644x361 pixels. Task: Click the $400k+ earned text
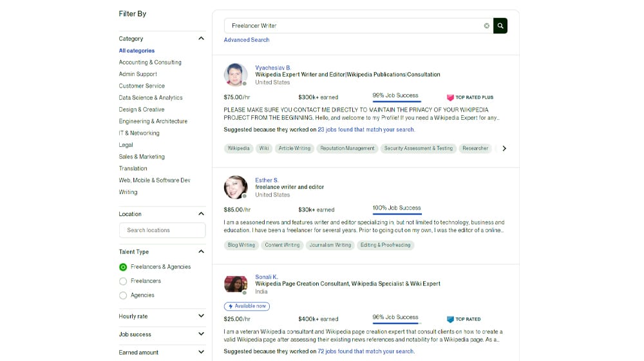click(x=318, y=319)
